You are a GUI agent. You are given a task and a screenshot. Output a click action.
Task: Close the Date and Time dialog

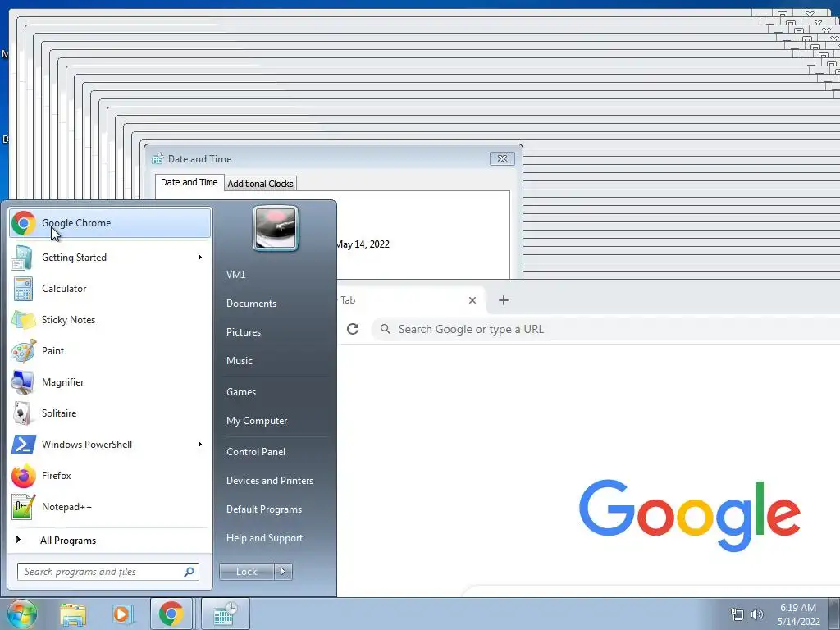pyautogui.click(x=502, y=158)
